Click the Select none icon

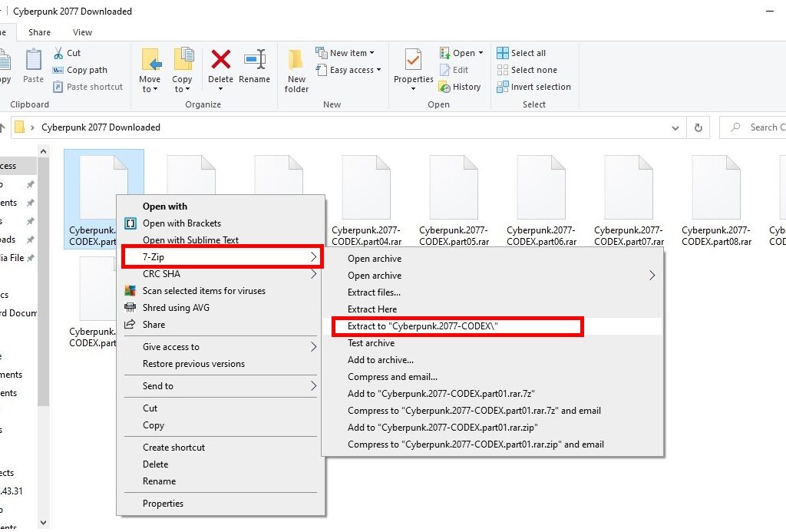tap(502, 70)
